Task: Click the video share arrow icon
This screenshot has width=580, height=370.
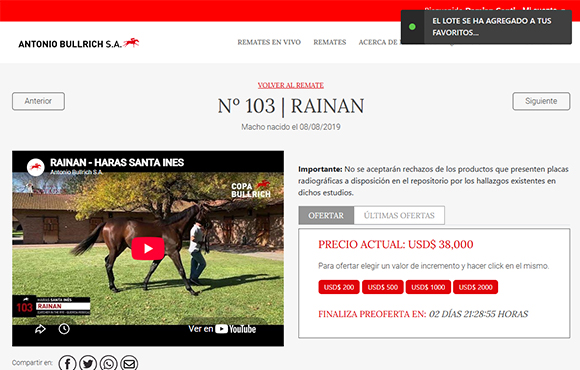Action: pos(40,329)
